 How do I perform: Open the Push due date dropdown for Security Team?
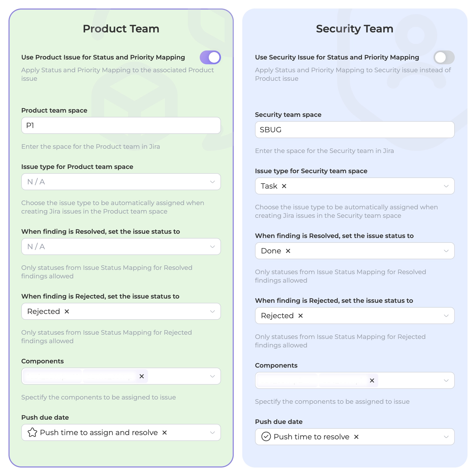446,437
